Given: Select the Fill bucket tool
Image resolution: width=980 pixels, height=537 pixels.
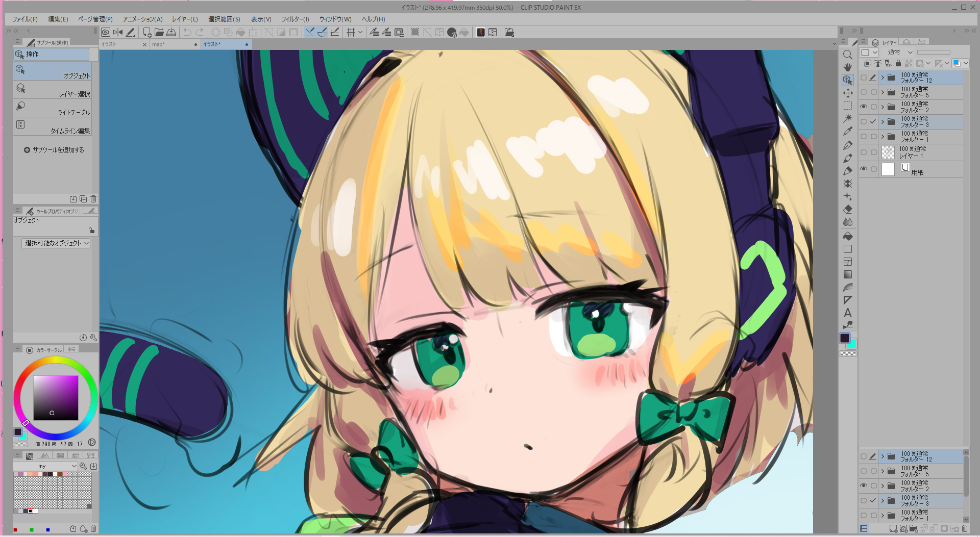Looking at the screenshot, I should (x=847, y=237).
